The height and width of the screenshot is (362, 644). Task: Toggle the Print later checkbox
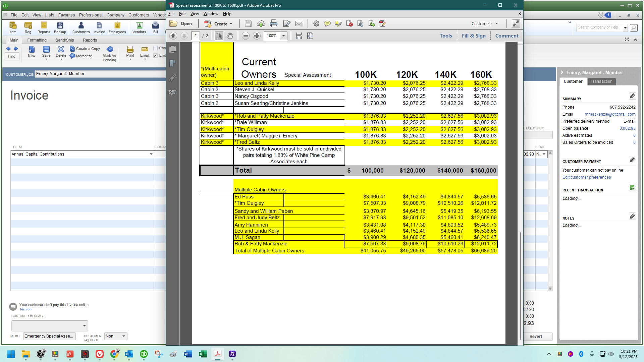155,48
